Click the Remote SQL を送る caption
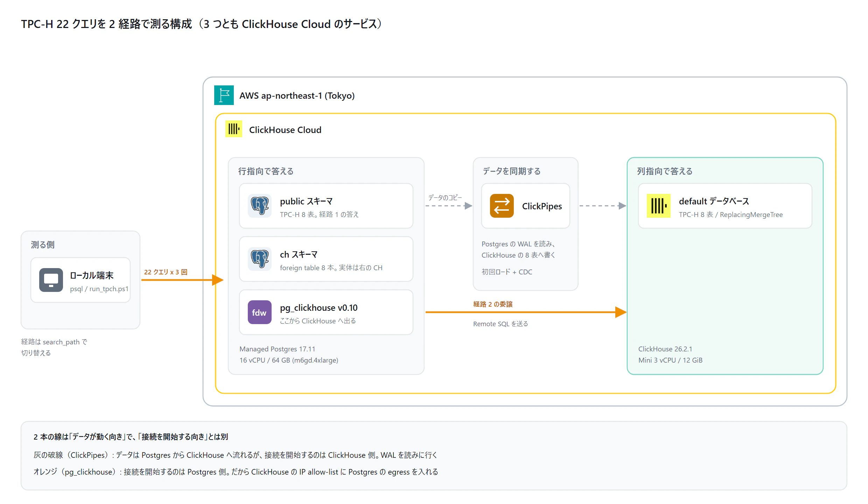 (x=500, y=324)
